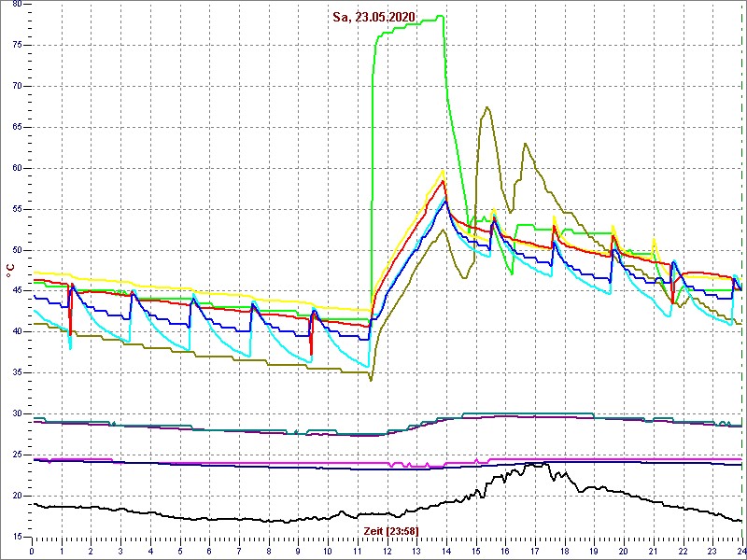This screenshot has width=747, height=560.
Task: Click hour 6 on the time axis
Action: pos(209,551)
